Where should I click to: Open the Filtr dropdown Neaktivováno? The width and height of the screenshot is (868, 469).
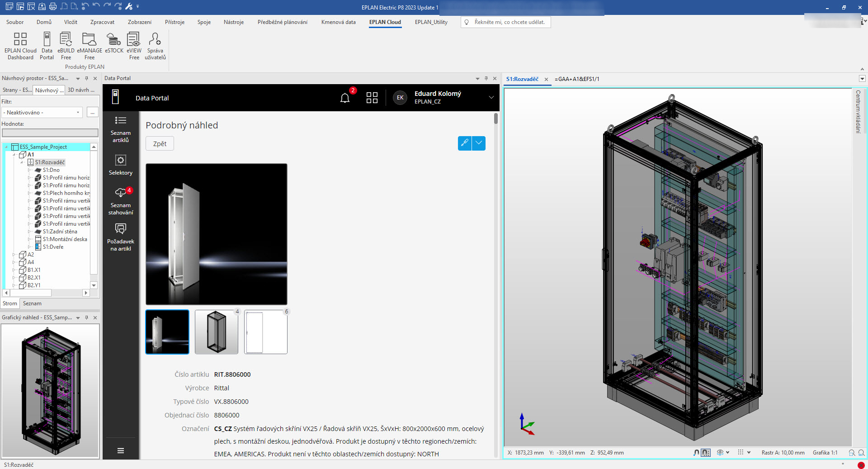pyautogui.click(x=42, y=113)
